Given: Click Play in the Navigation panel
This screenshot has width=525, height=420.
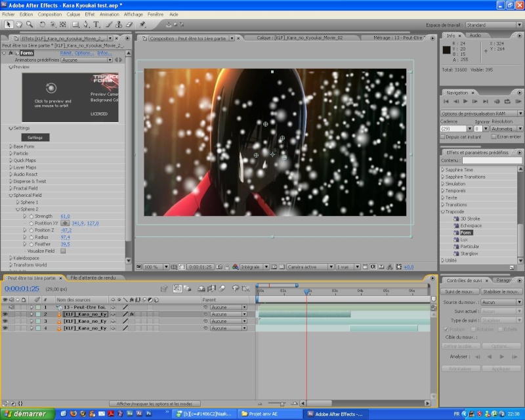Looking at the screenshot, I should coord(465,101).
